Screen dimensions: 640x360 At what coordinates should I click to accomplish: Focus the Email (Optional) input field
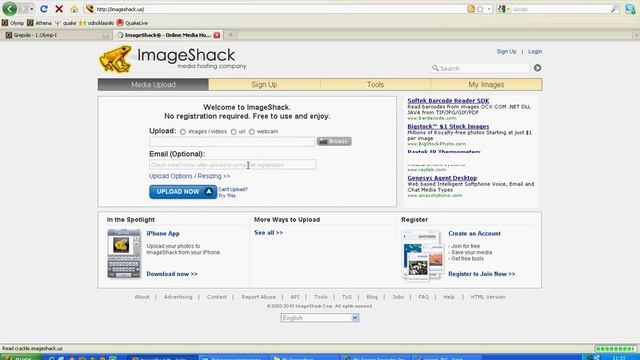pos(233,165)
